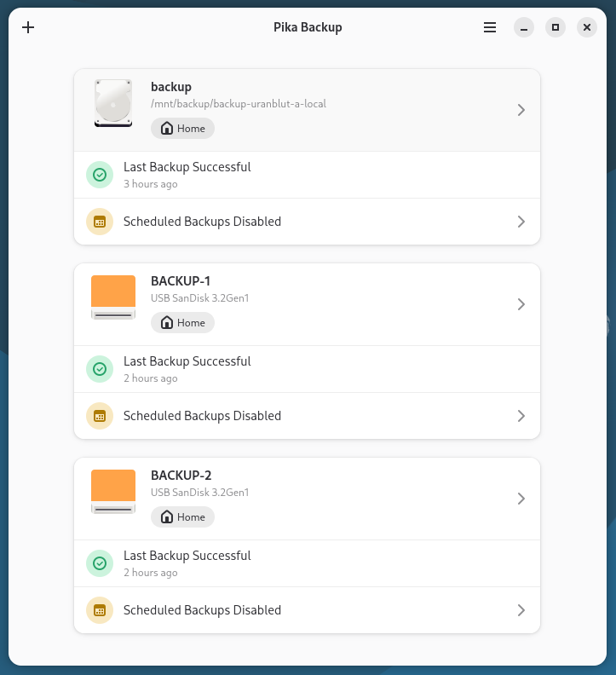Open BACKUP-1 details via its header chevron
The width and height of the screenshot is (616, 675).
(x=521, y=304)
